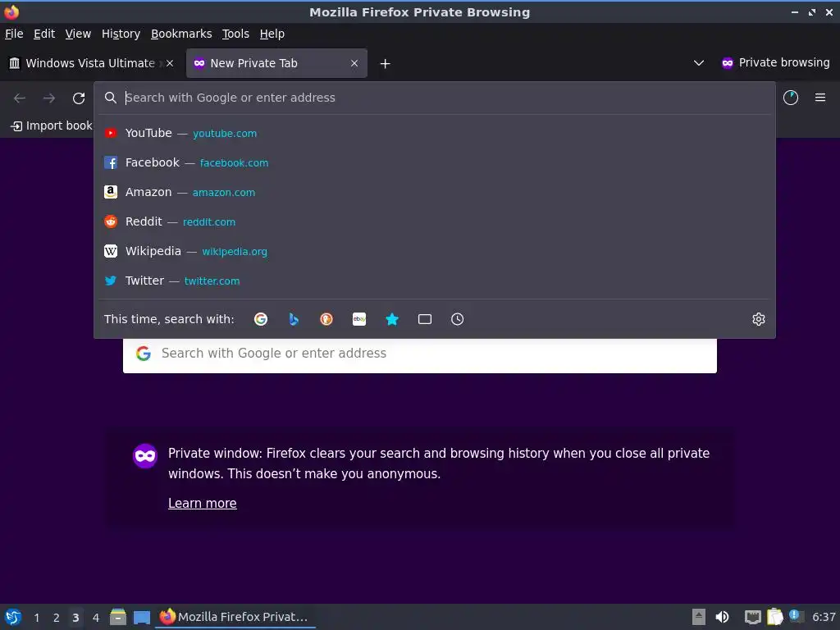
Task: Open search settings gear icon
Action: [x=759, y=319]
